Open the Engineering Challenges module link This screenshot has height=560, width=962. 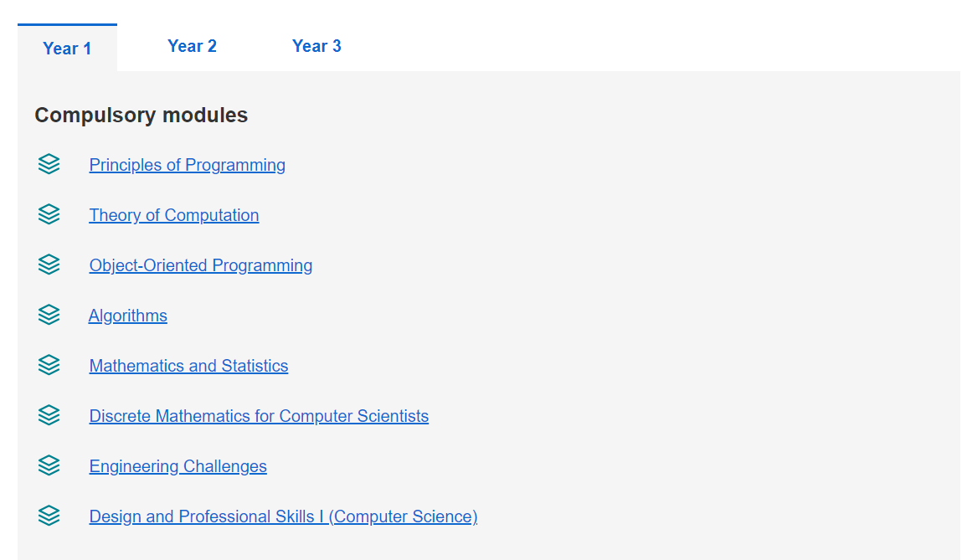point(177,466)
